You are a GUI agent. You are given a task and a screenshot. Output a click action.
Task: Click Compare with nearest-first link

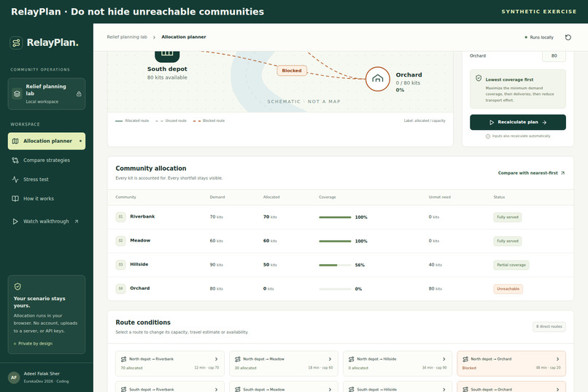tap(531, 173)
